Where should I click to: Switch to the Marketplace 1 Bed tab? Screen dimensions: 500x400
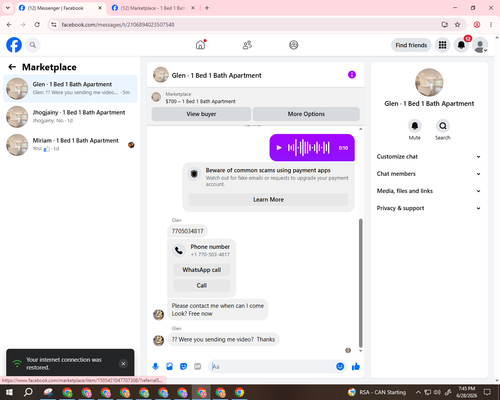[x=153, y=8]
